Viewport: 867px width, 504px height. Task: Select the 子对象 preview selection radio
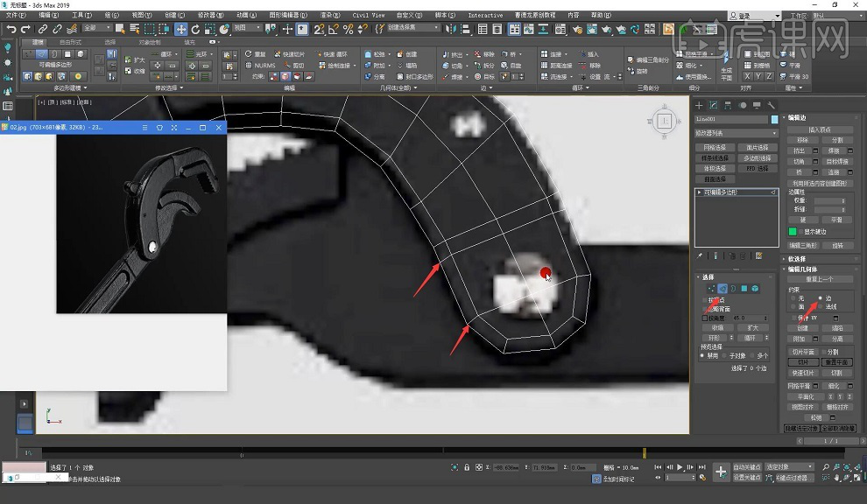point(723,356)
